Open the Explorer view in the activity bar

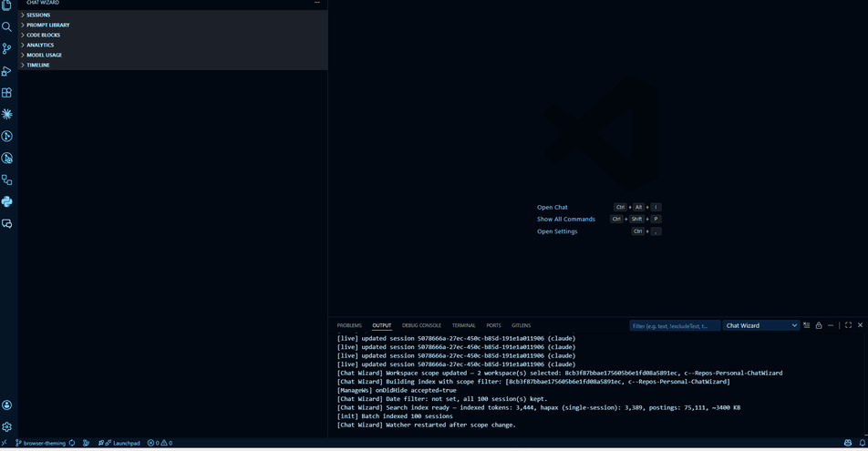6,5
